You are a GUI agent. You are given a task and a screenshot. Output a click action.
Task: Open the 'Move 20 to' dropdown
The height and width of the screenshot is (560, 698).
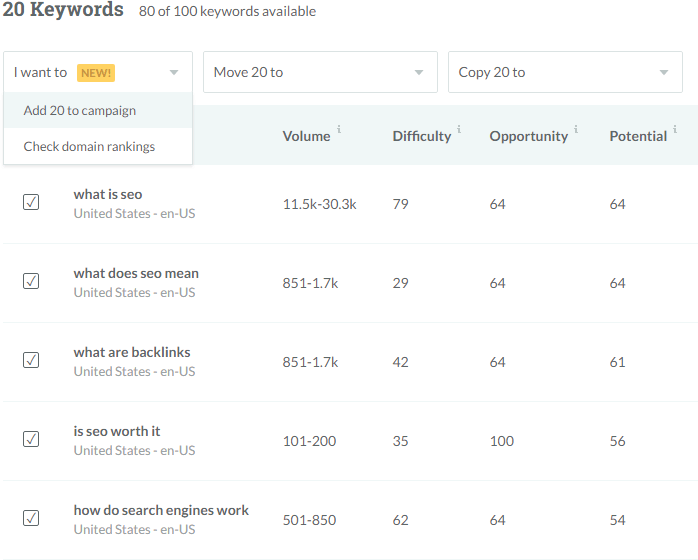320,73
